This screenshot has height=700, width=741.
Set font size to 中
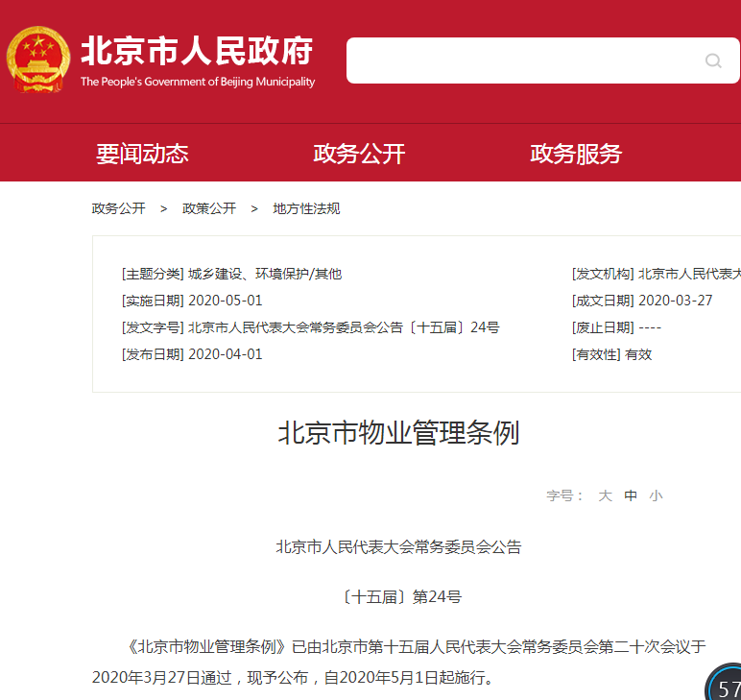point(631,495)
